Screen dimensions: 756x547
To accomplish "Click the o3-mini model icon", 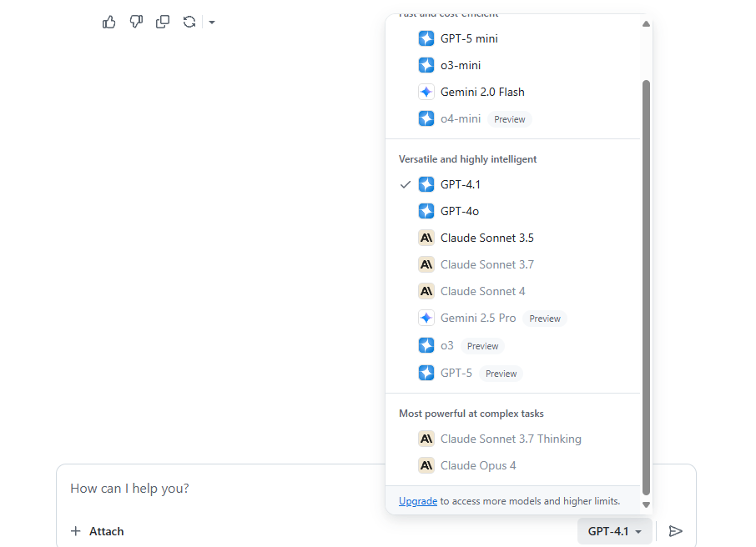I will pyautogui.click(x=426, y=65).
